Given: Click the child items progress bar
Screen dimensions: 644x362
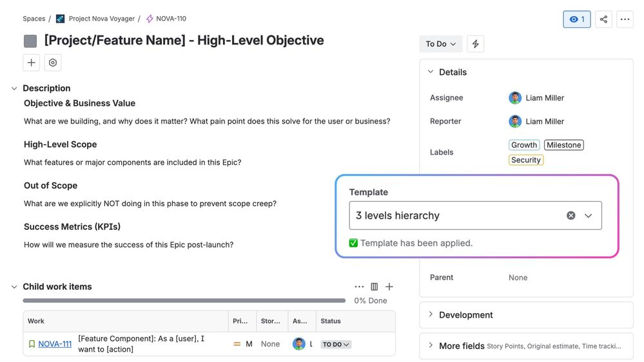Looking at the screenshot, I should (x=184, y=300).
